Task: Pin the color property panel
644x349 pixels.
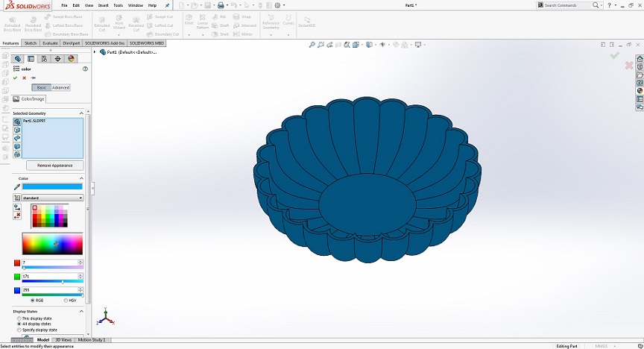Action: (x=33, y=78)
